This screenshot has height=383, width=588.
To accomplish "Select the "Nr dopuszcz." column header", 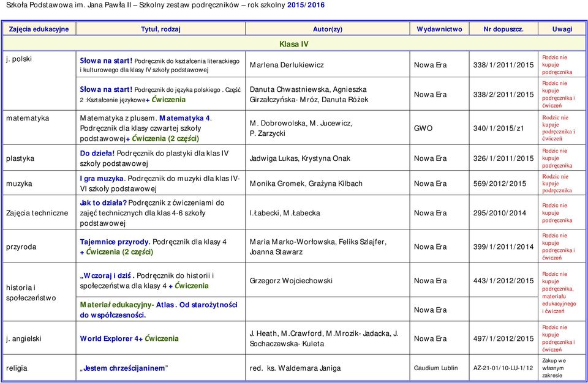I will (503, 29).
